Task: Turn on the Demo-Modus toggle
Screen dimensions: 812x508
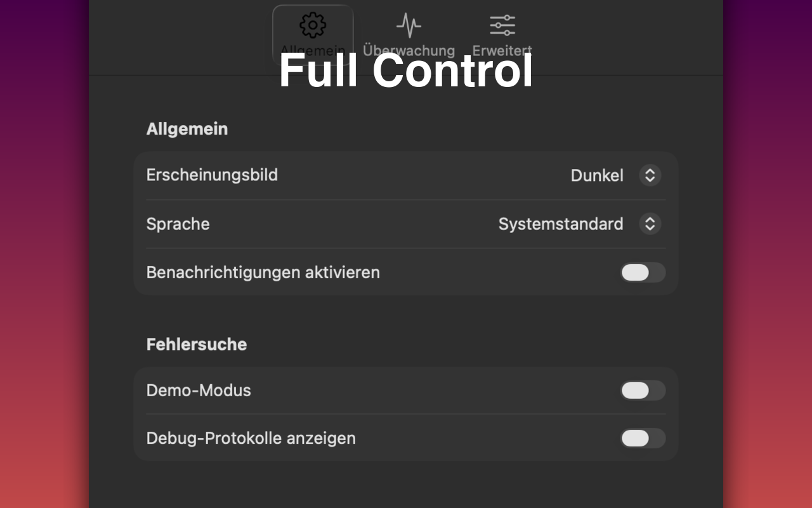Action: [642, 391]
